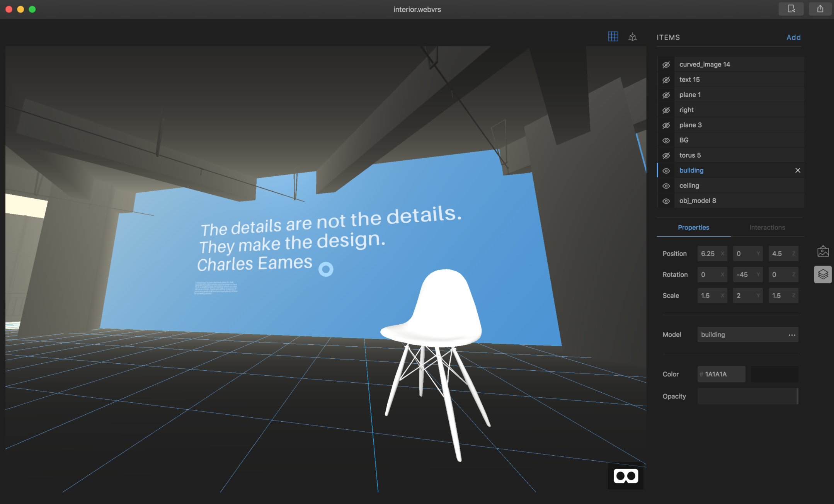834x504 pixels.
Task: Click the share export icon
Action: (820, 9)
